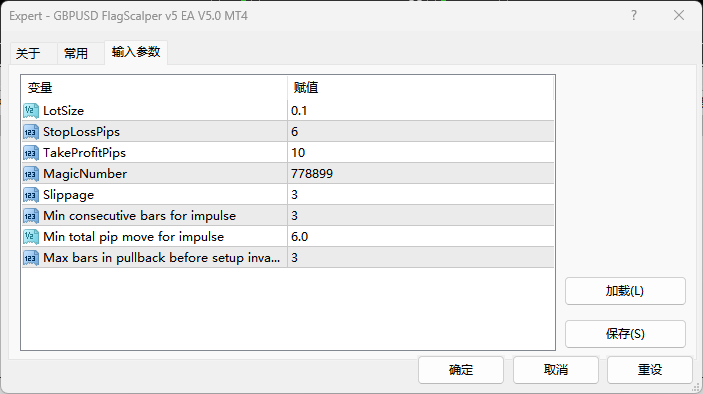Select the TakeProfitPips variable name
Image resolution: width=703 pixels, height=394 pixels.
click(84, 153)
